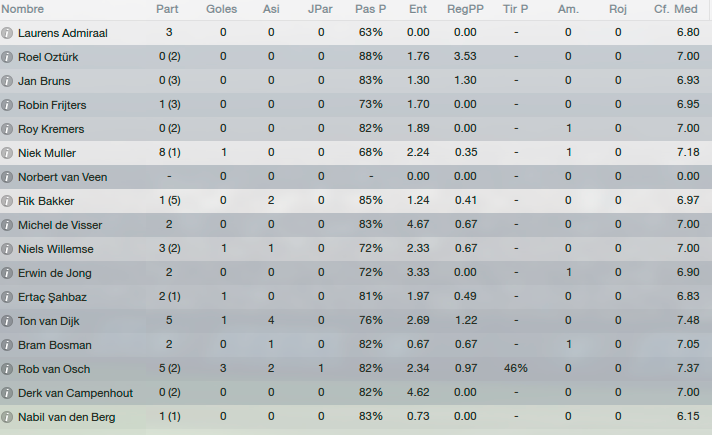Open info icon for Laurens Admiraal
Image resolution: width=712 pixels, height=435 pixels.
coord(6,33)
